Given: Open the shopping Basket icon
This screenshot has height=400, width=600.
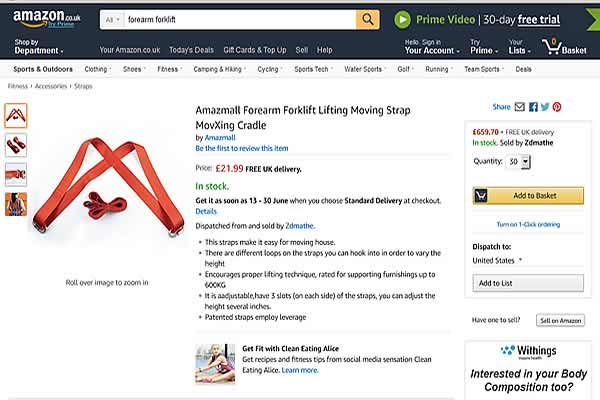Looking at the screenshot, I should (x=564, y=47).
